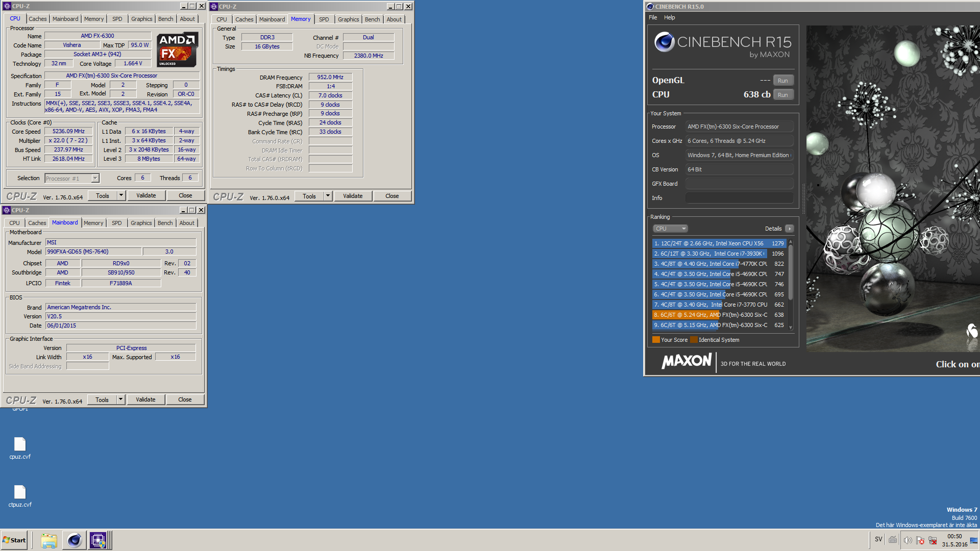Select ranking row 1 Intel Xeon 1279

(x=719, y=243)
